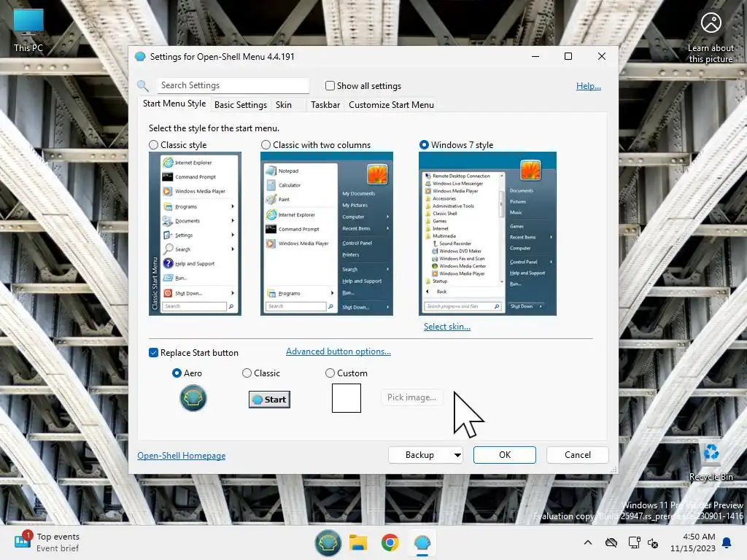Open File Explorer from the taskbar
The height and width of the screenshot is (560, 747).
click(x=358, y=542)
